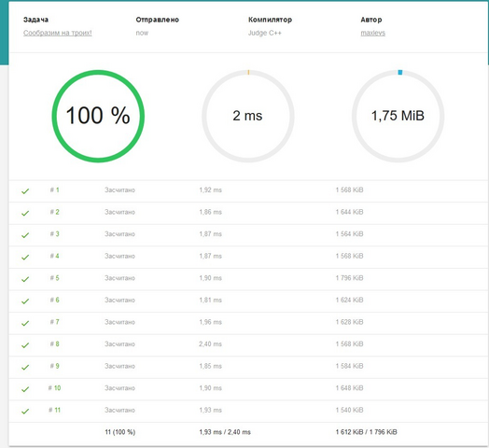
Task: Click the 'Засчитано' status of test #3
Action: (x=119, y=234)
